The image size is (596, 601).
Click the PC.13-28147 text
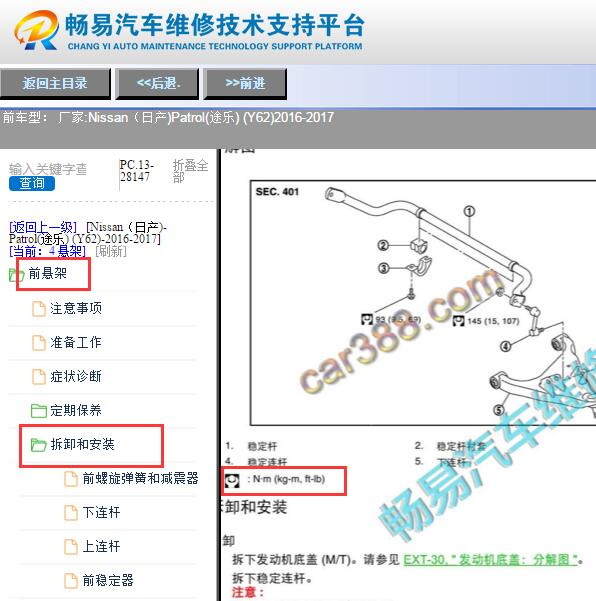pyautogui.click(x=136, y=171)
